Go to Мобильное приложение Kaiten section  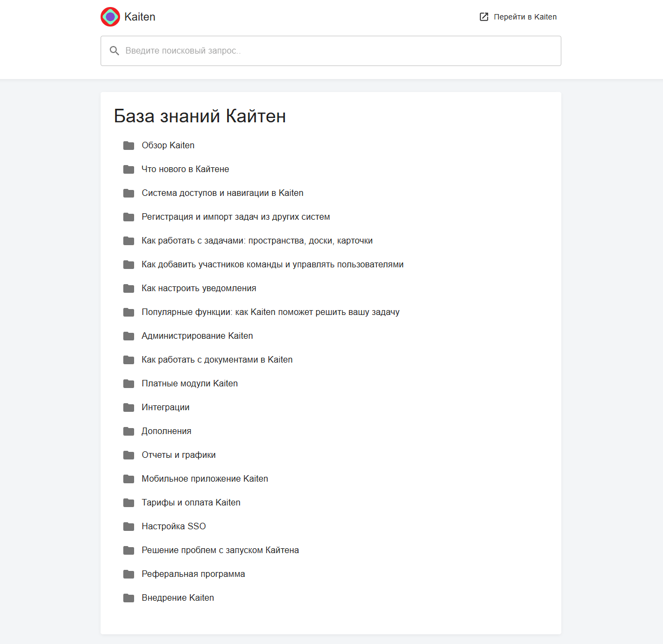(x=205, y=479)
